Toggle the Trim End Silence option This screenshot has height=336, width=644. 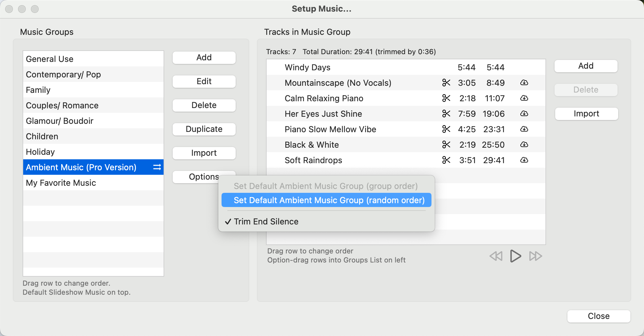coord(266,222)
